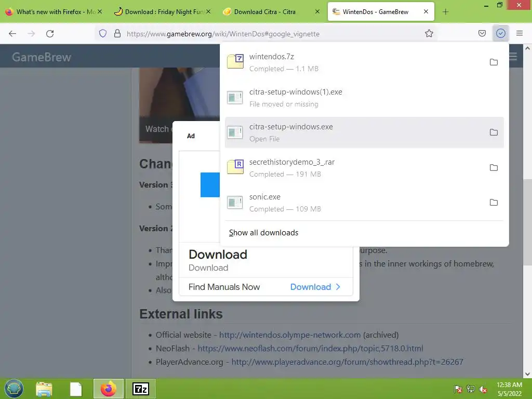532x399 pixels.
Task: Switch to Download Friday Night Funkin tab
Action: pos(163,12)
